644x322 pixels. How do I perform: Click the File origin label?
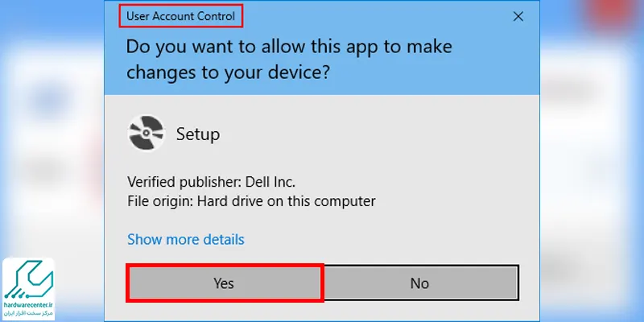click(x=160, y=202)
